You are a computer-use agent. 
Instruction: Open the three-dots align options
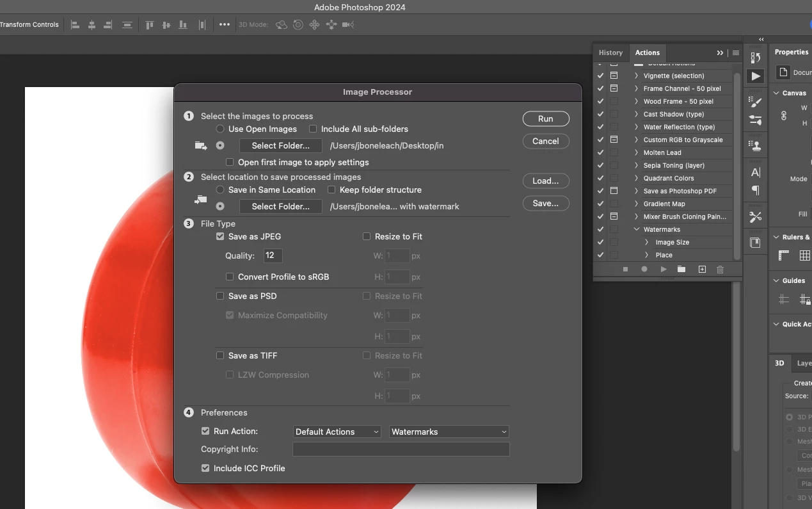pyautogui.click(x=225, y=24)
